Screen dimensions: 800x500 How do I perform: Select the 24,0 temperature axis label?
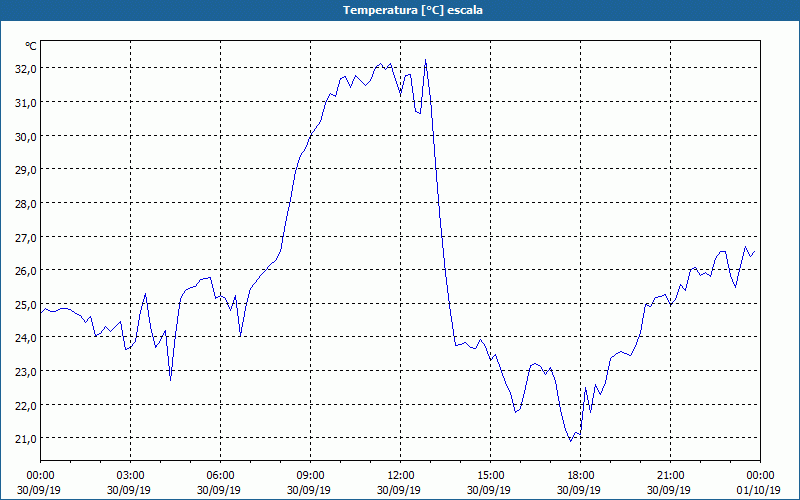26,338
